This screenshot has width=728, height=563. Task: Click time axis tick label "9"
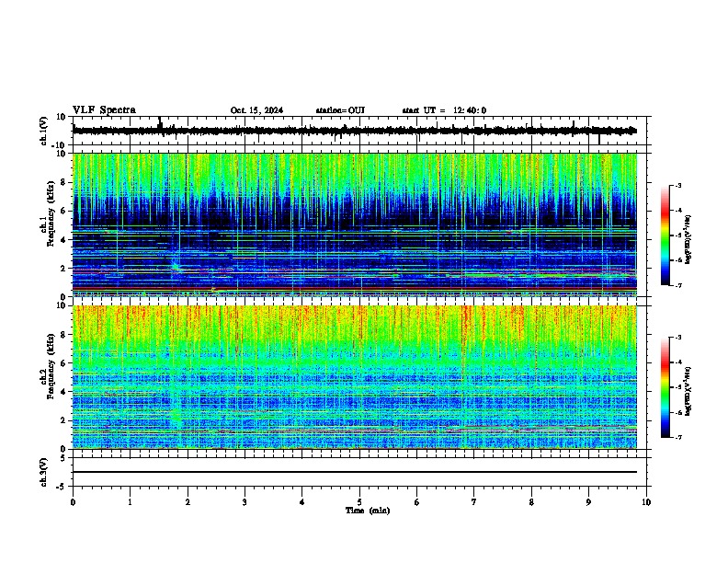(588, 501)
